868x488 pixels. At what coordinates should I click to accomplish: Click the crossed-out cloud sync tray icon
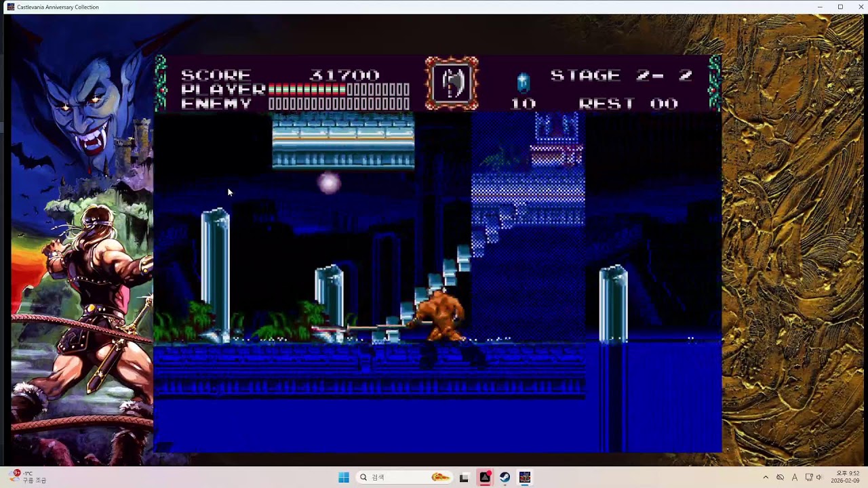[780, 477]
